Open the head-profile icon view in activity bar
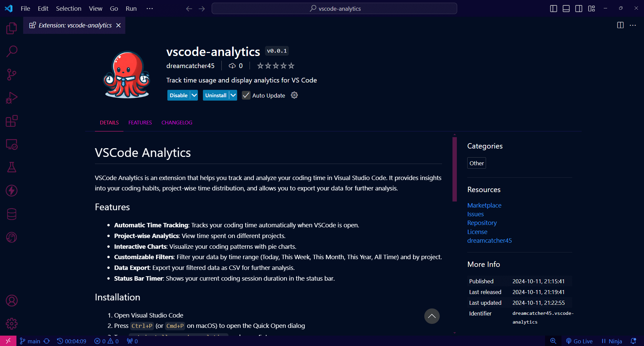Image resolution: width=644 pixels, height=346 pixels. [12, 237]
